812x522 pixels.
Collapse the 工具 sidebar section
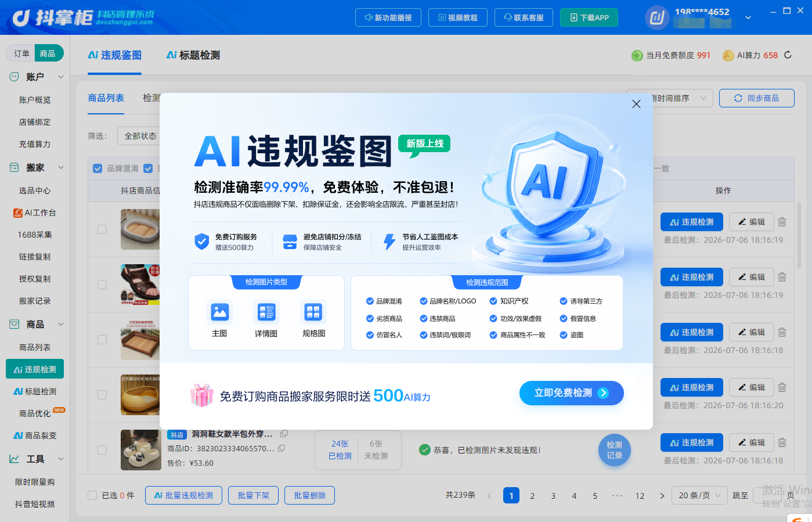coord(61,459)
